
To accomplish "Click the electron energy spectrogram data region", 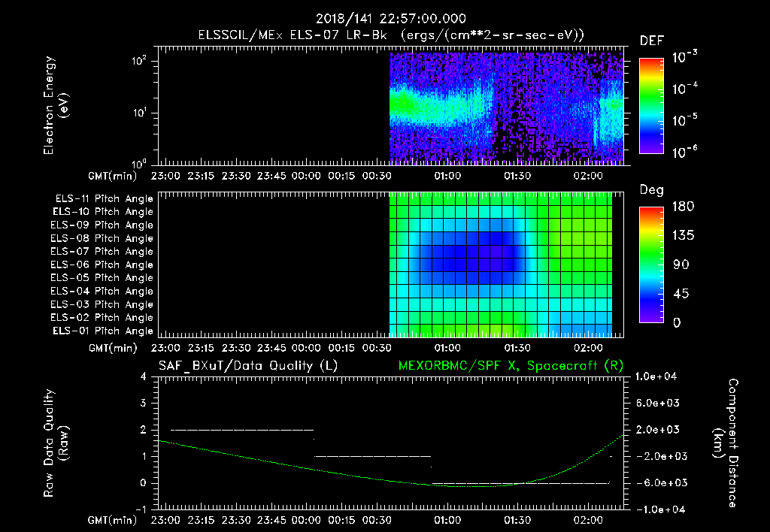I will pos(506,107).
